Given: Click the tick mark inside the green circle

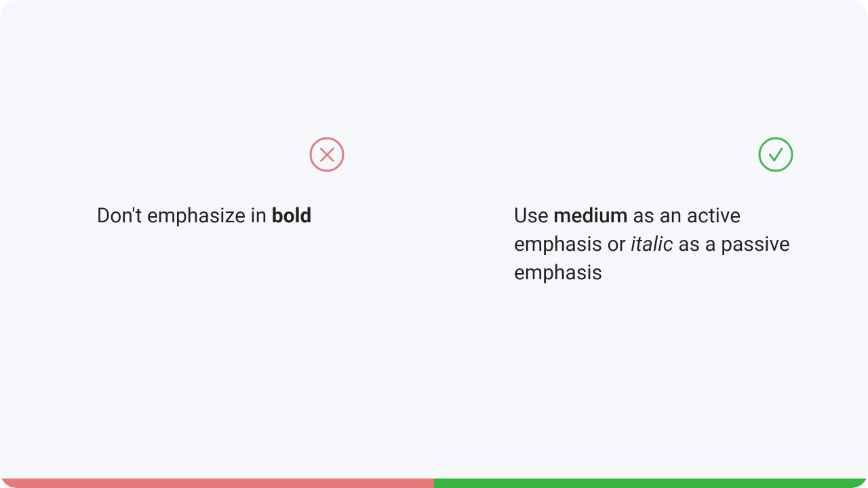Looking at the screenshot, I should [776, 155].
